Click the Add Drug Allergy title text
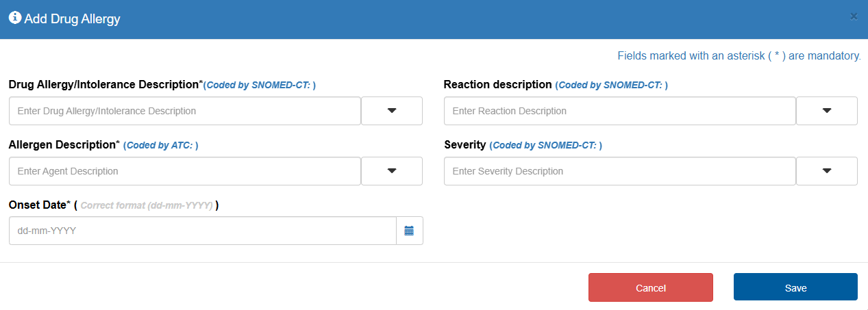The height and width of the screenshot is (310, 868). (72, 19)
